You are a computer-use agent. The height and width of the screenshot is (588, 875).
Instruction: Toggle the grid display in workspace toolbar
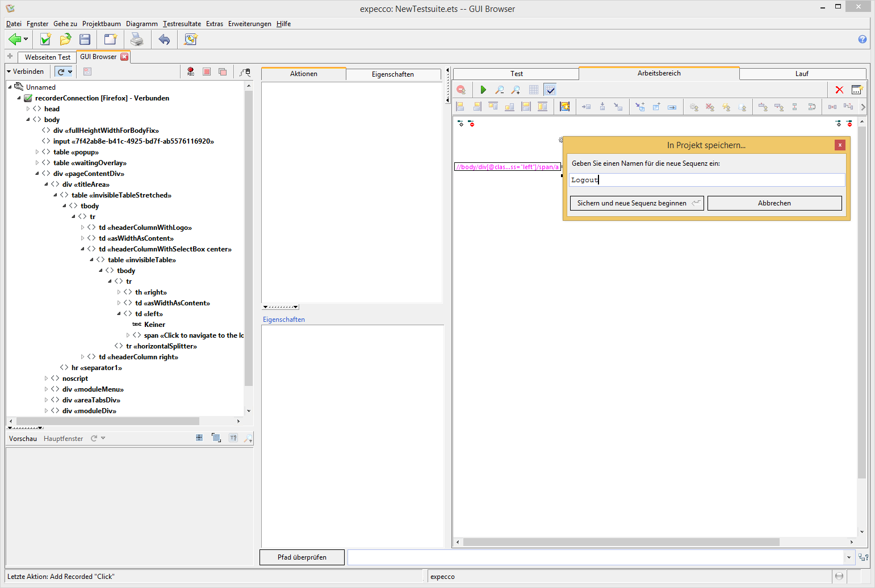(534, 90)
